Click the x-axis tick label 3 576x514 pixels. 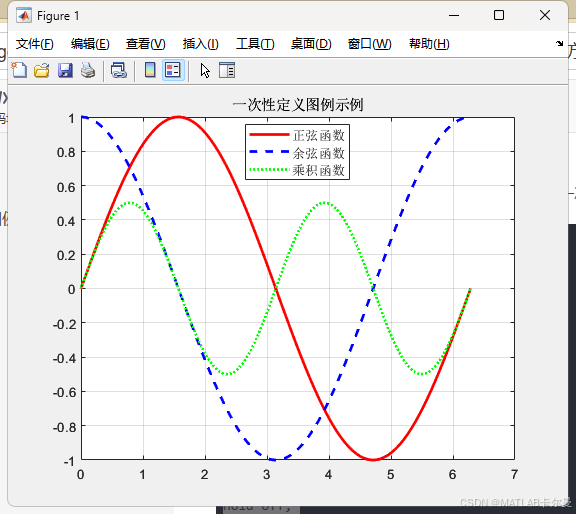[267, 474]
